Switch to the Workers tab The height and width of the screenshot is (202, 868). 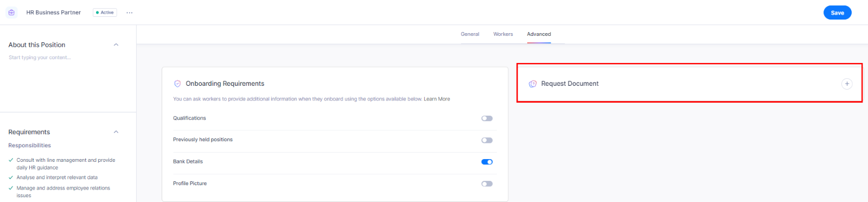coord(503,34)
